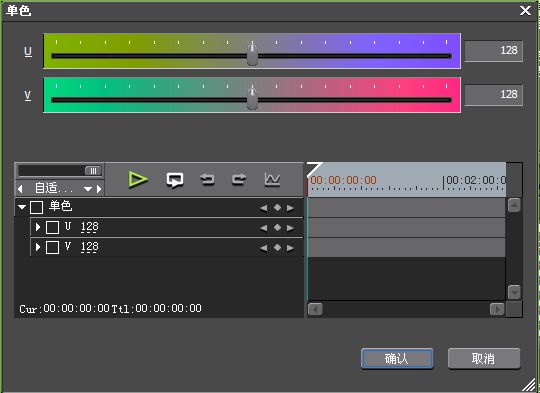
Task: Click the redo arrow icon
Action: (x=239, y=179)
